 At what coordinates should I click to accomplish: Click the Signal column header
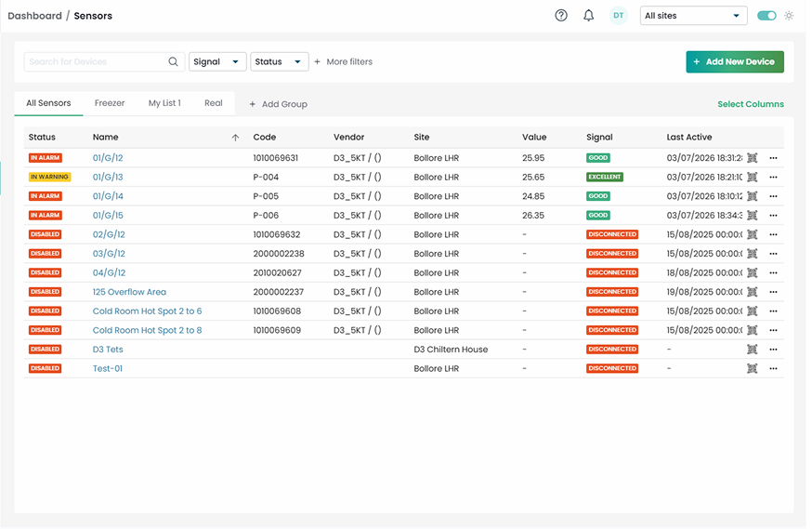pyautogui.click(x=599, y=138)
